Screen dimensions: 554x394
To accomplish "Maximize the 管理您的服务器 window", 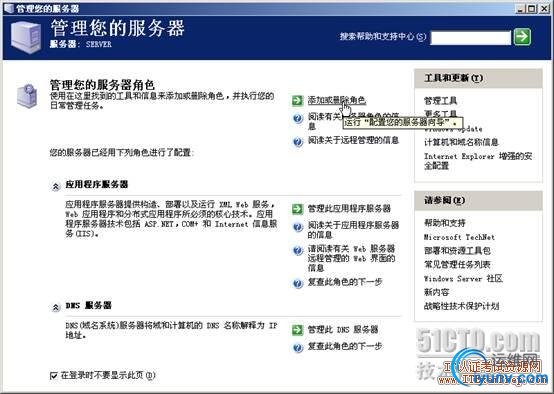I will tap(532, 9).
